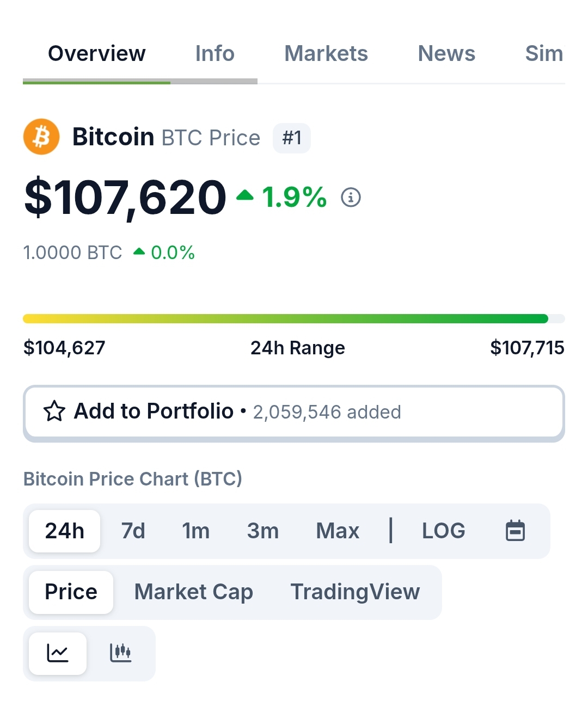Toggle LOG scale on chart
Viewport: 588px width, 725px height.
[x=444, y=531]
